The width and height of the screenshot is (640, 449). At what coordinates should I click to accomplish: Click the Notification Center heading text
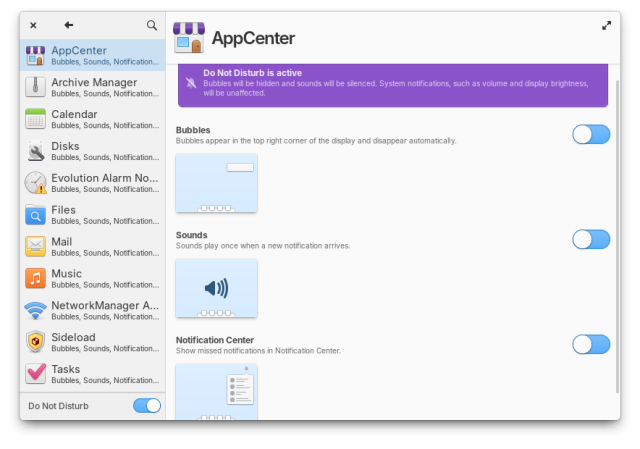coord(215,340)
